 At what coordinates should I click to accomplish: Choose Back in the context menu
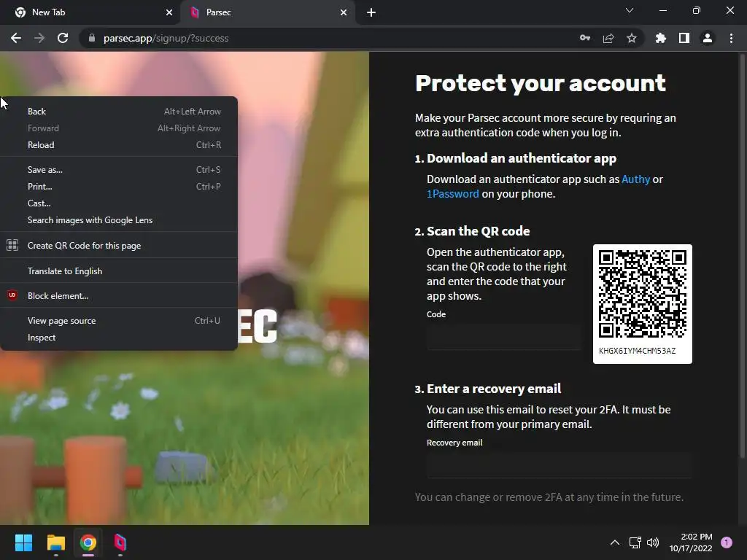[119, 112]
